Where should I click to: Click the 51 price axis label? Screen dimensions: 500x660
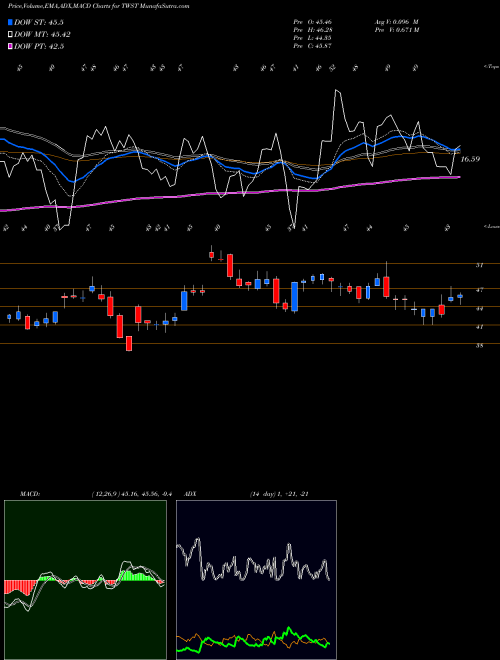[x=479, y=265]
